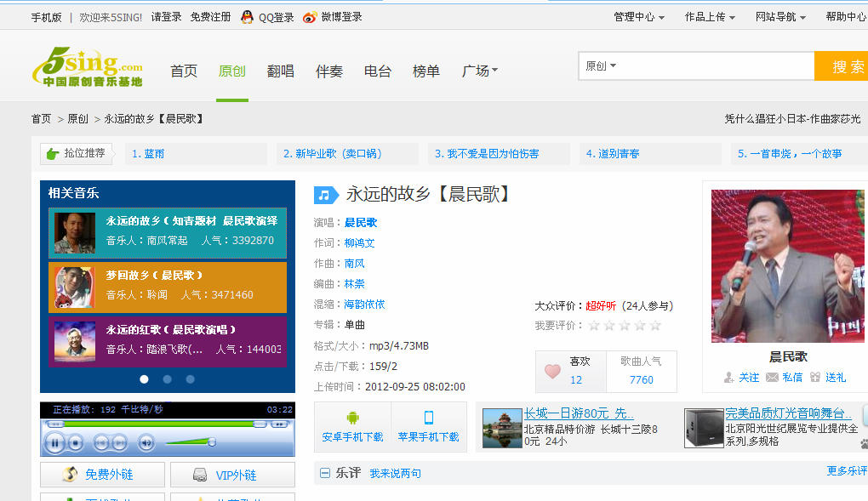This screenshot has width=868, height=501.
Task: Click the disc icon on 免费外链 button
Action: tap(70, 474)
